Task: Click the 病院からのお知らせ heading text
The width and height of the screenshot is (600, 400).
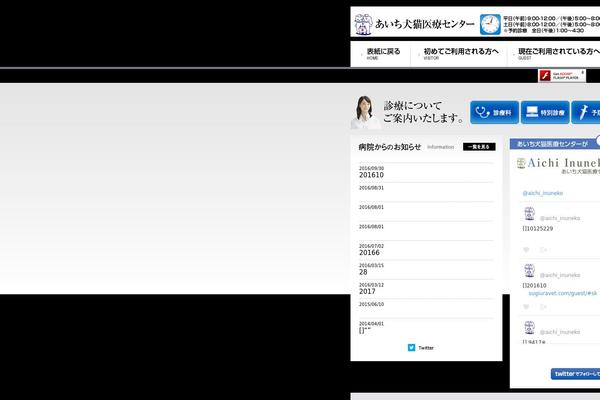Action: click(x=390, y=147)
